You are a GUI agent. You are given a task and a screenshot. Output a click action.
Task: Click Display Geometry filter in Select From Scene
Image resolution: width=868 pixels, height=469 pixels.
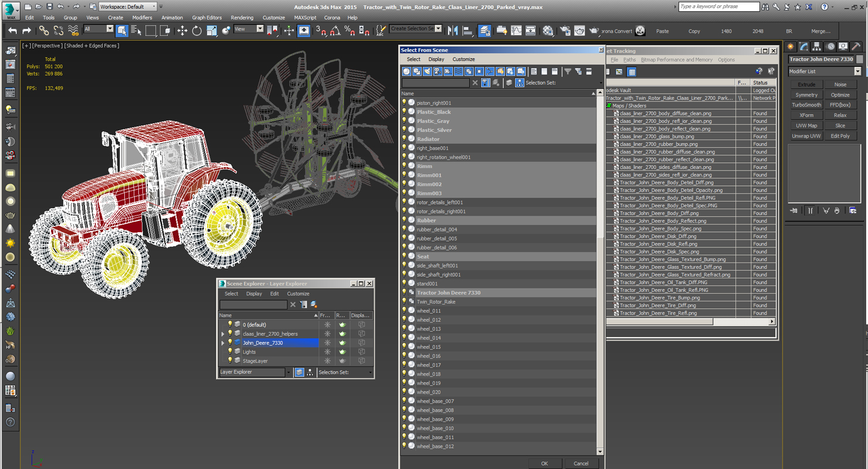click(x=406, y=72)
